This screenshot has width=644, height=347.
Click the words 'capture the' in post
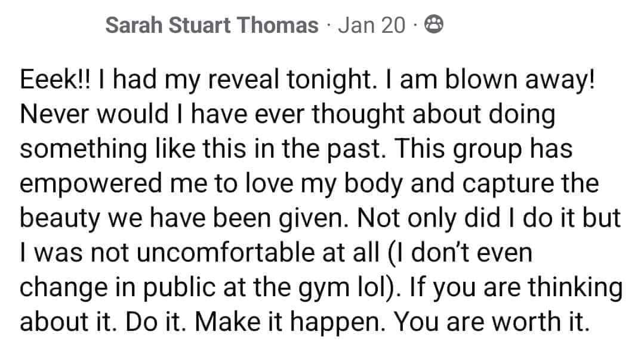530,183
